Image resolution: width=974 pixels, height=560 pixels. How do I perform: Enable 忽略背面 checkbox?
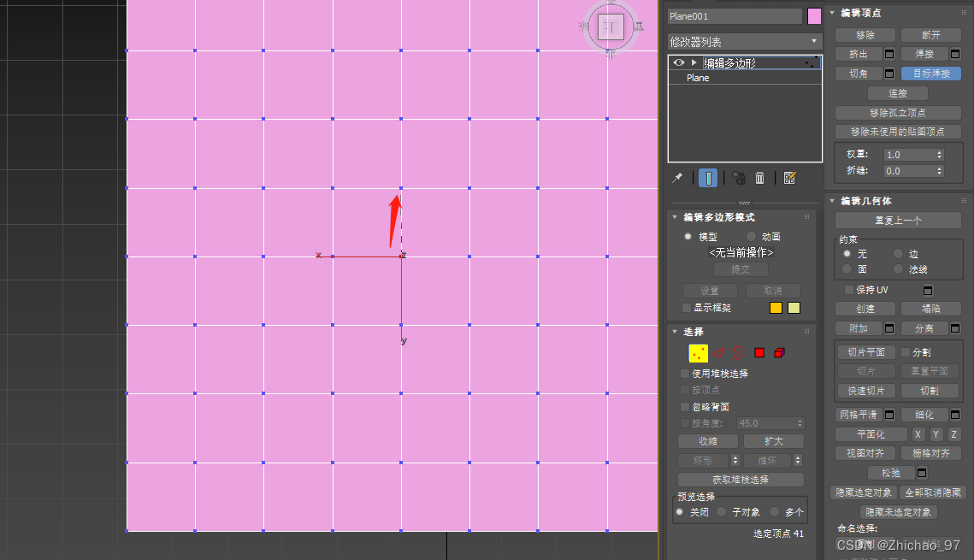[684, 407]
